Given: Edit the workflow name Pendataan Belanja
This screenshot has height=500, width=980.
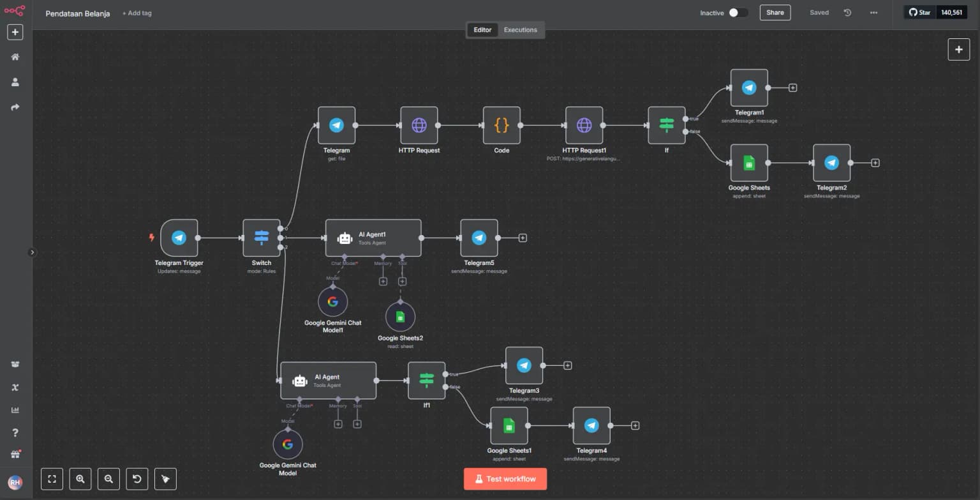Looking at the screenshot, I should click(78, 13).
